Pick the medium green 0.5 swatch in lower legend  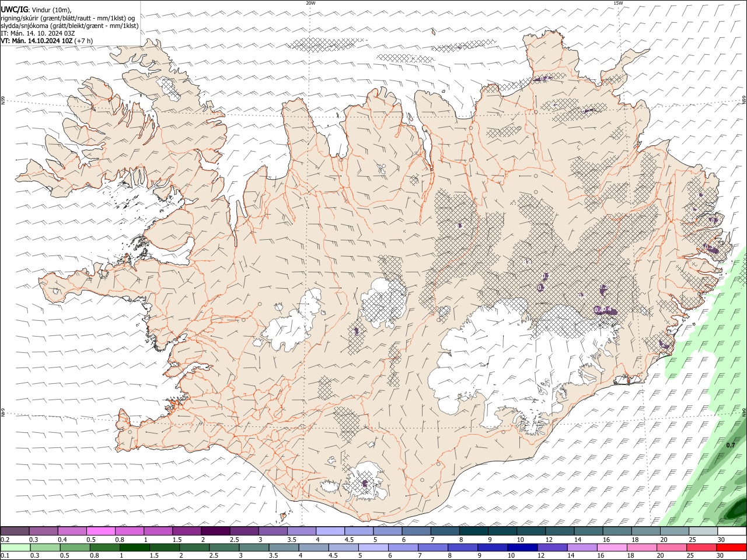tap(75, 547)
